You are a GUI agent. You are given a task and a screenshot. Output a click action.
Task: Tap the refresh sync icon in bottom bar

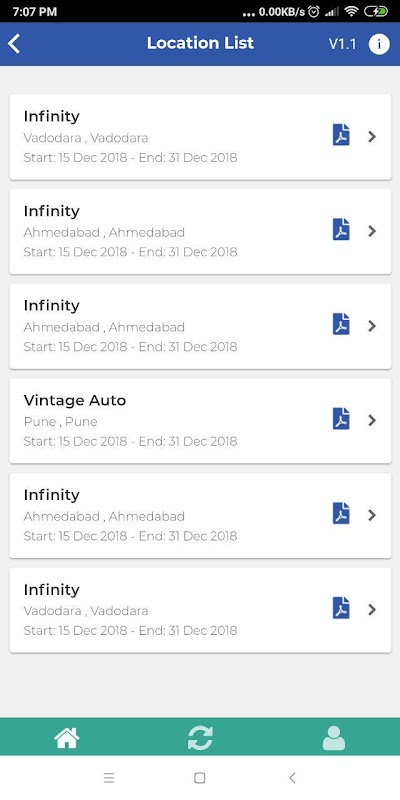[x=200, y=738]
